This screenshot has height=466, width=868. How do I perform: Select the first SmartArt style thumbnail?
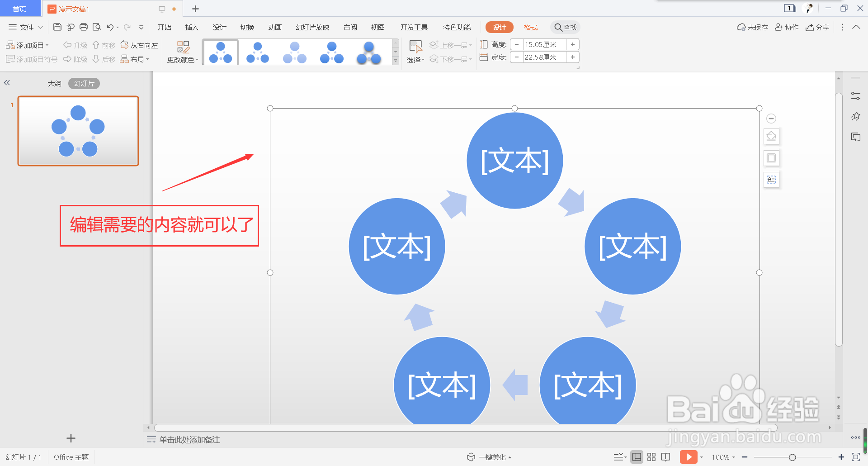[x=221, y=52]
